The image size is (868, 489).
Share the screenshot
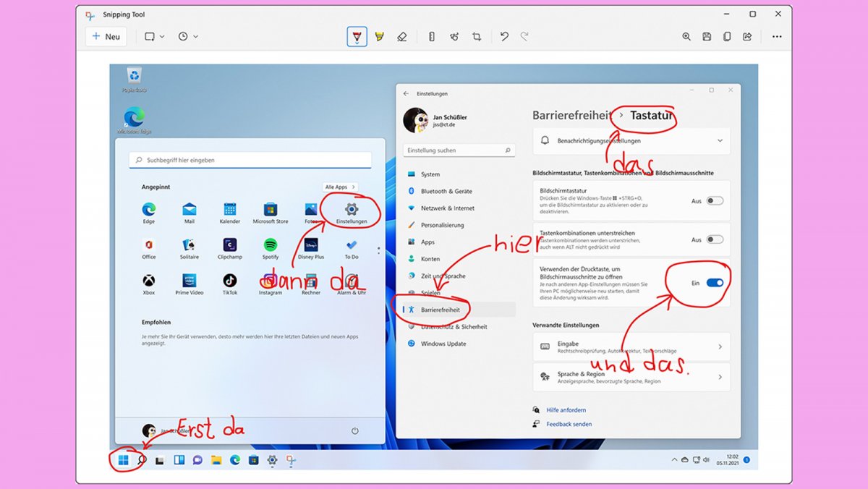coord(747,36)
